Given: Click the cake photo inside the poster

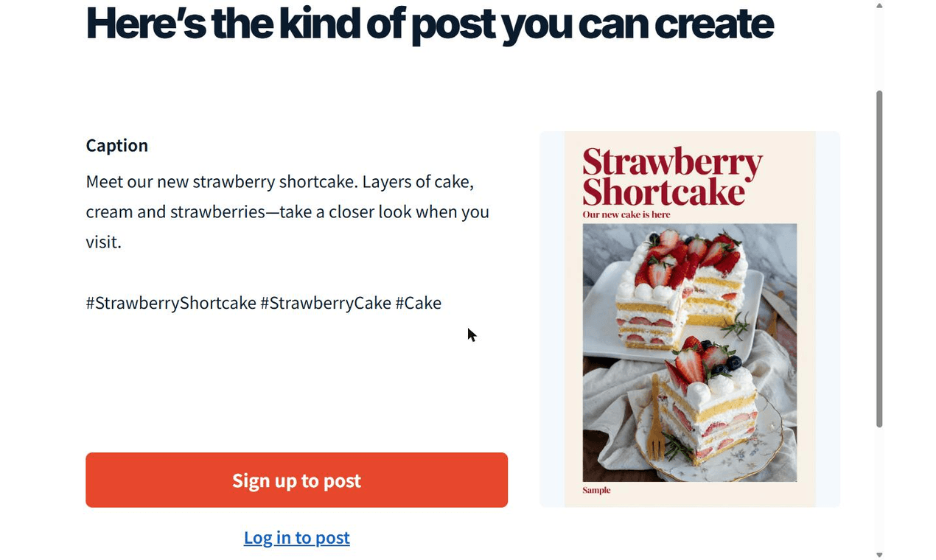Looking at the screenshot, I should [689, 352].
